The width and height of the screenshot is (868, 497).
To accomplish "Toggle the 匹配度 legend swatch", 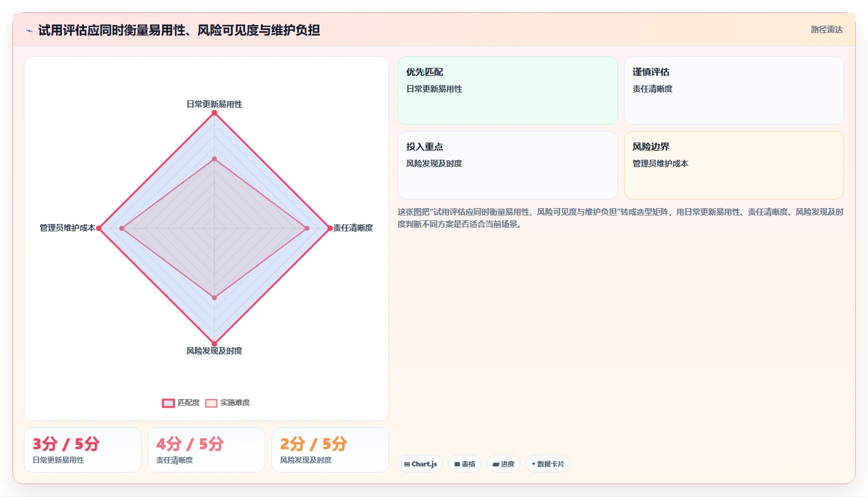I will point(168,403).
